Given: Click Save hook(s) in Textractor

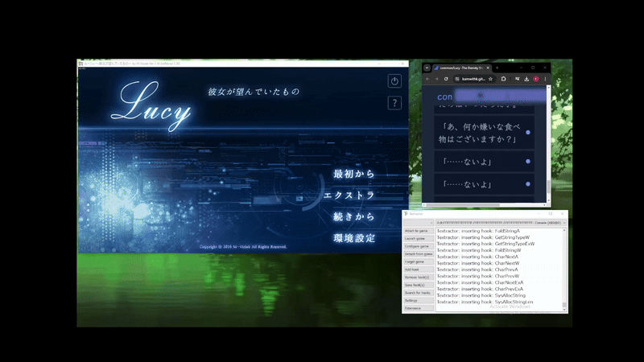Looking at the screenshot, I should (x=418, y=285).
